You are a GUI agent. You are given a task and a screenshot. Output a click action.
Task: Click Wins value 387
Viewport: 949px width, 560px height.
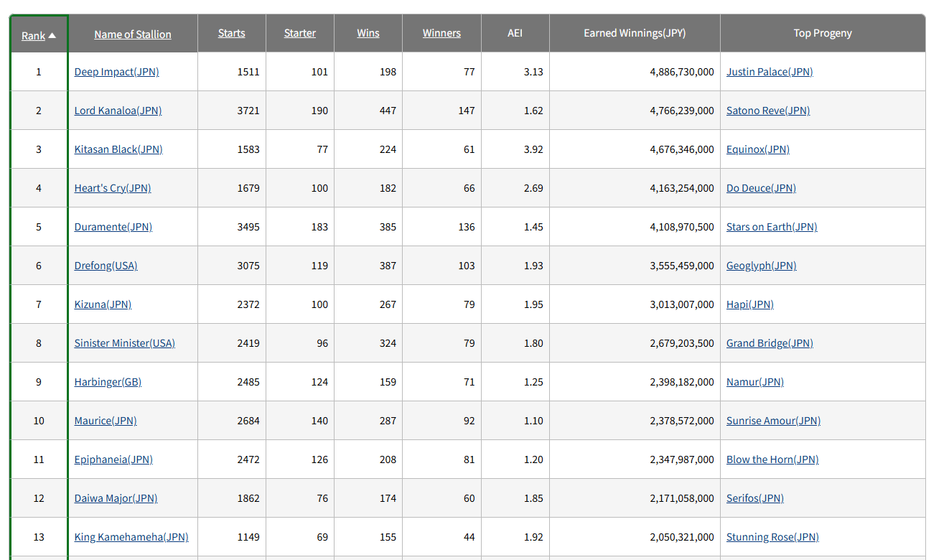tap(388, 266)
